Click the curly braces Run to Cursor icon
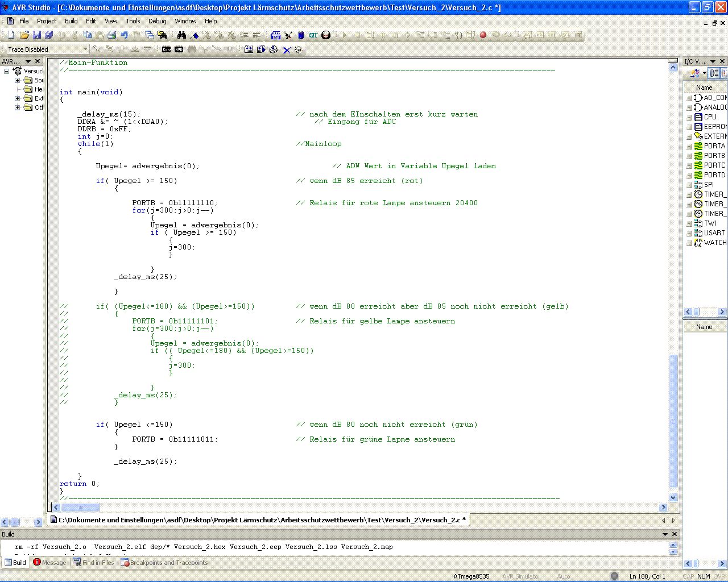This screenshot has width=728, height=582. pyautogui.click(x=458, y=35)
